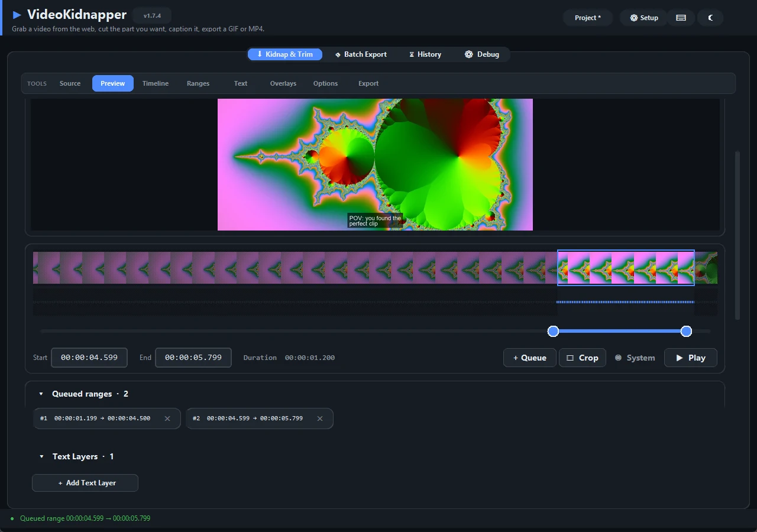
Task: Open the compact layout icon button
Action: [681, 18]
